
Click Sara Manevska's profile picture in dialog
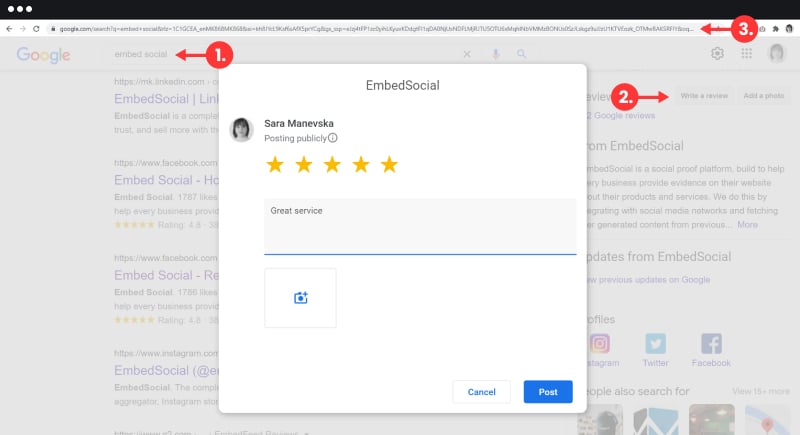pyautogui.click(x=241, y=130)
